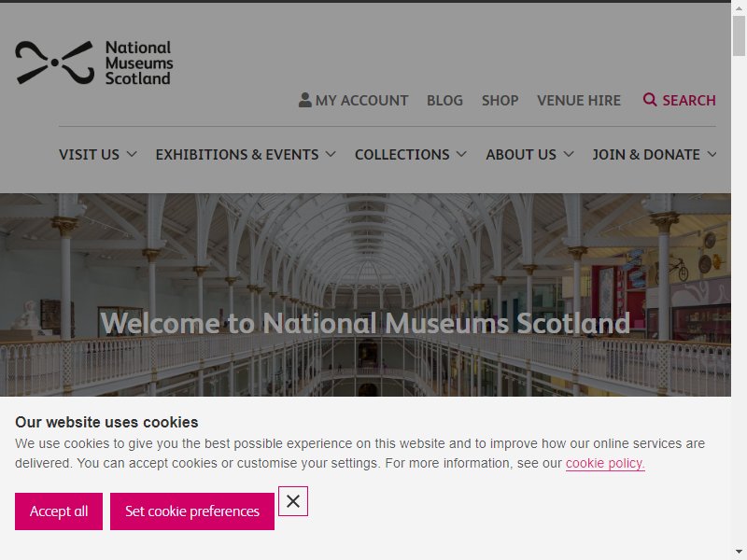Image resolution: width=747 pixels, height=560 pixels.
Task: Click the Search link text
Action: 689,101
